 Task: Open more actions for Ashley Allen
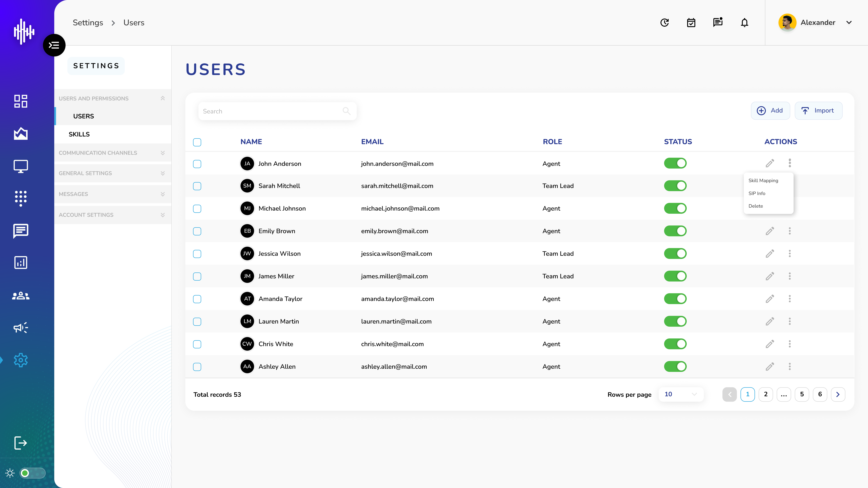(789, 366)
